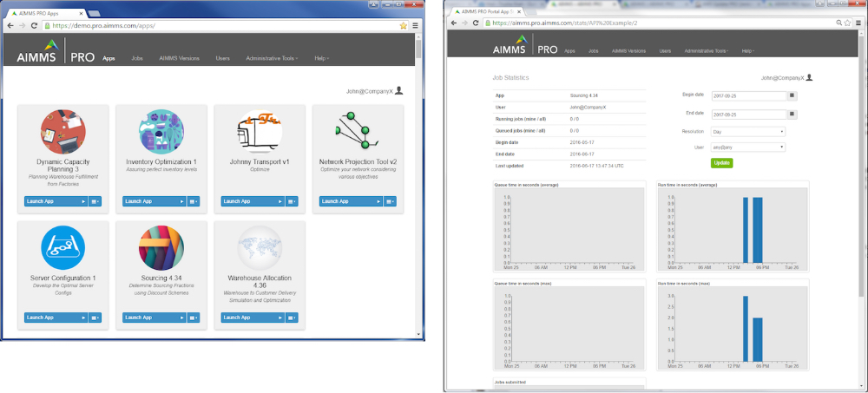Reload the demo.pro.aimms.com page
The height and width of the screenshot is (393, 868).
click(x=34, y=25)
